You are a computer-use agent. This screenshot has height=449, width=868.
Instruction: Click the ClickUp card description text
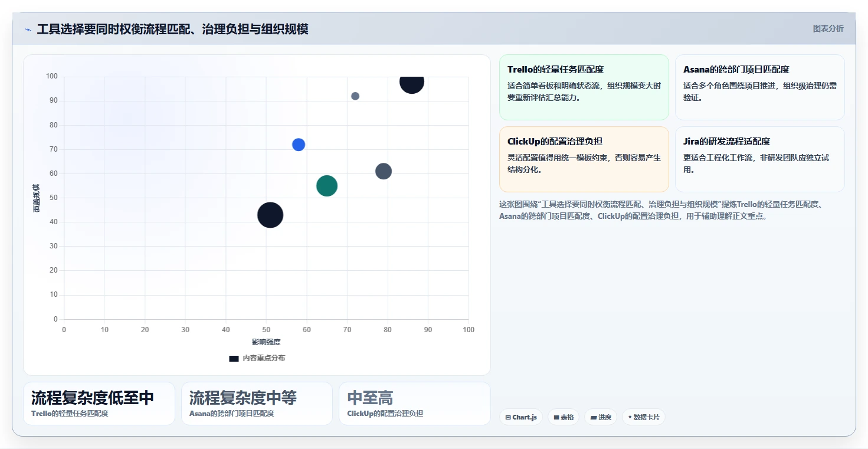tap(584, 163)
